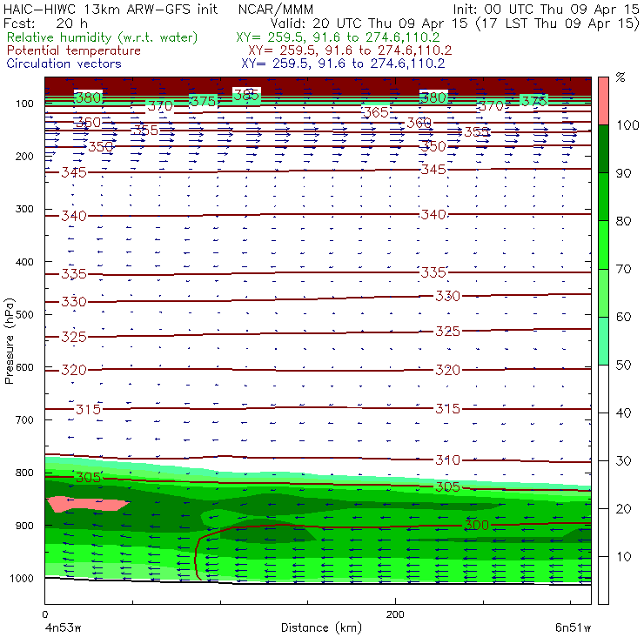Click the colorbar tick label '80'
Screen dimensions: 644x644
point(623,221)
